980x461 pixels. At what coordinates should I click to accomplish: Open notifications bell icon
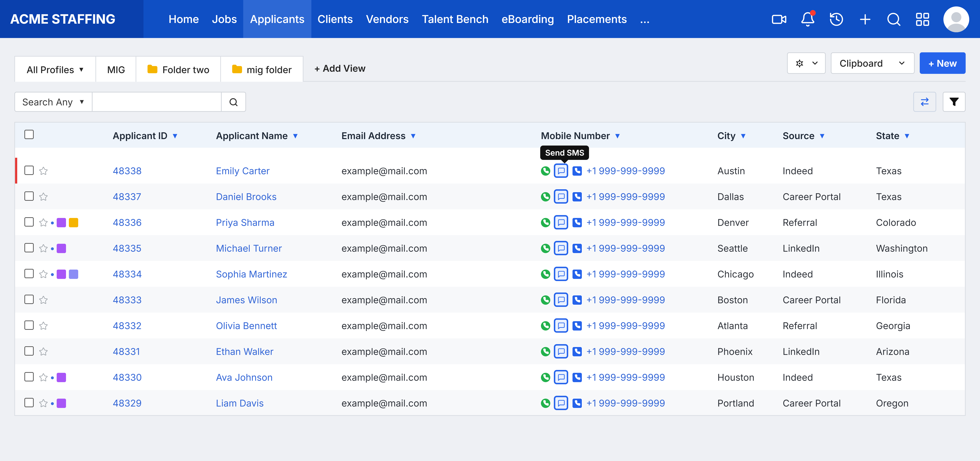808,19
